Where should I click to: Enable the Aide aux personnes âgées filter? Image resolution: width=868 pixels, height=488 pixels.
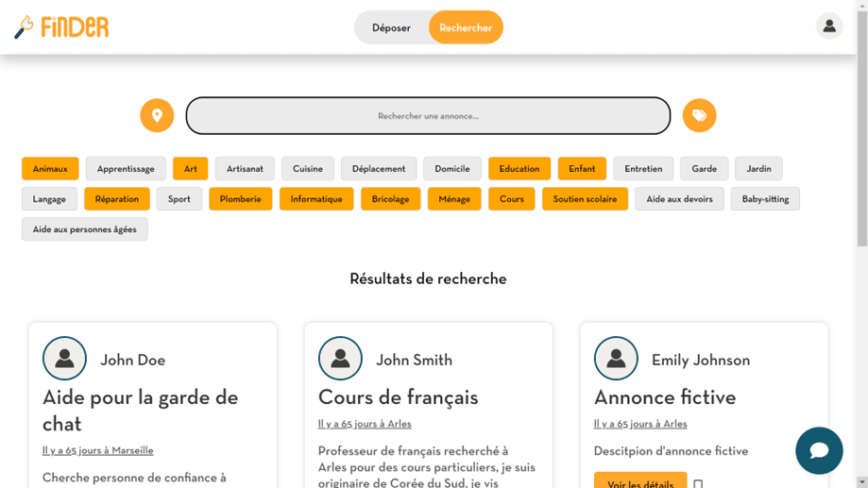[84, 229]
